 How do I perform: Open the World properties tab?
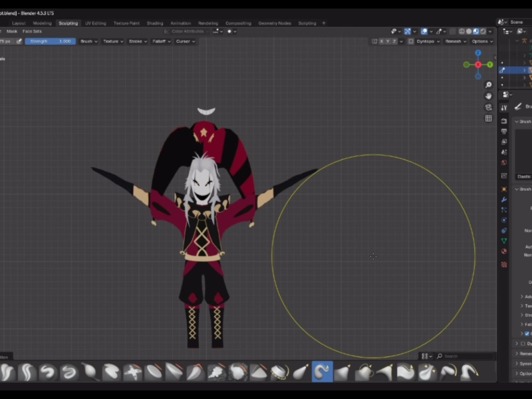point(504,162)
